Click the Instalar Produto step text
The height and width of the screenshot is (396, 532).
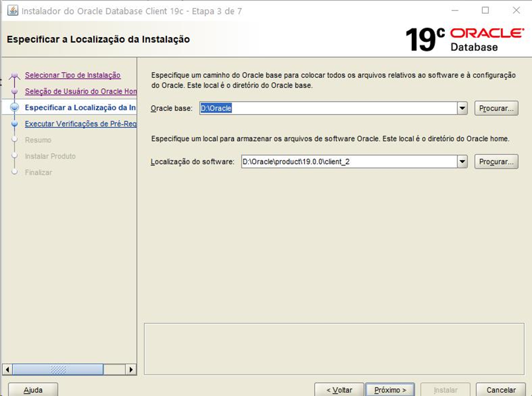50,156
